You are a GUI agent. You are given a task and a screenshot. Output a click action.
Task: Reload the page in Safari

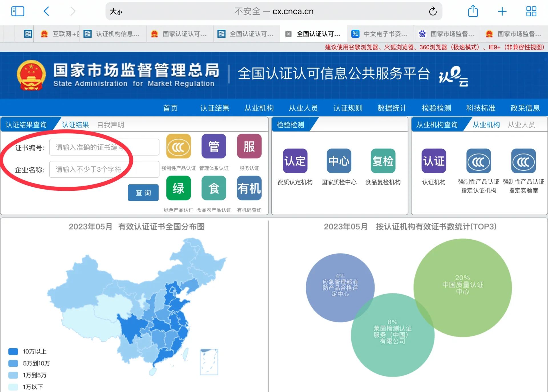click(x=433, y=11)
